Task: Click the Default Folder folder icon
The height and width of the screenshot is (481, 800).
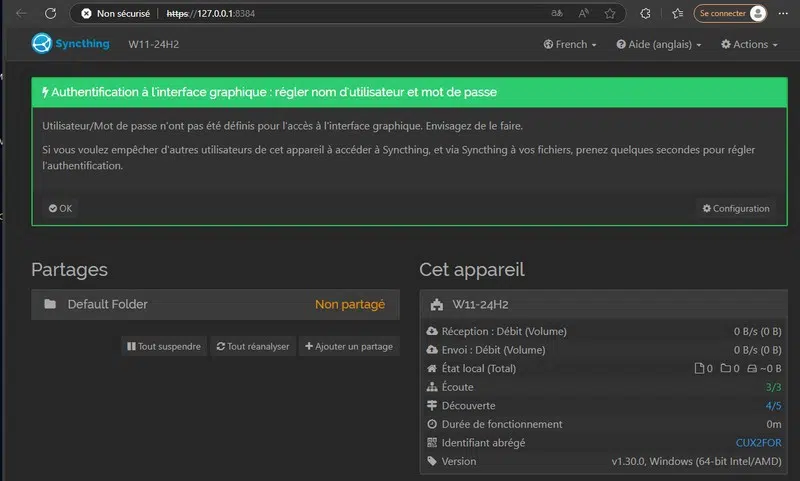Action: point(50,304)
